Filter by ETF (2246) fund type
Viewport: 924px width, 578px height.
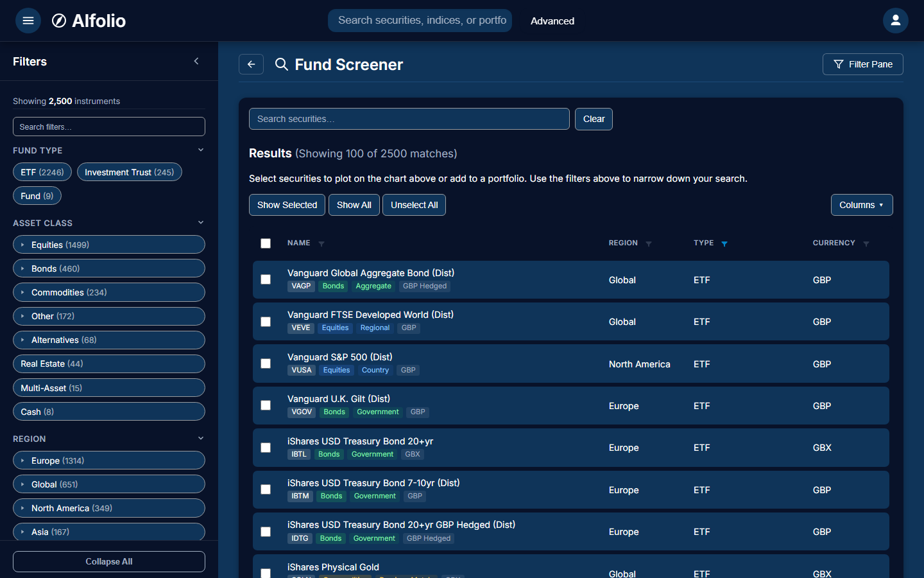pyautogui.click(x=42, y=172)
